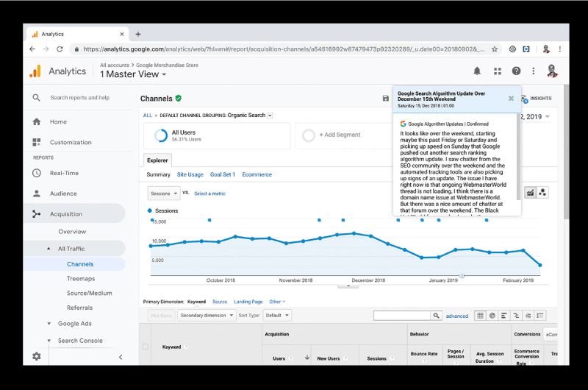588x390 pixels.
Task: Bookmark this page with the star icon
Action: (x=495, y=49)
